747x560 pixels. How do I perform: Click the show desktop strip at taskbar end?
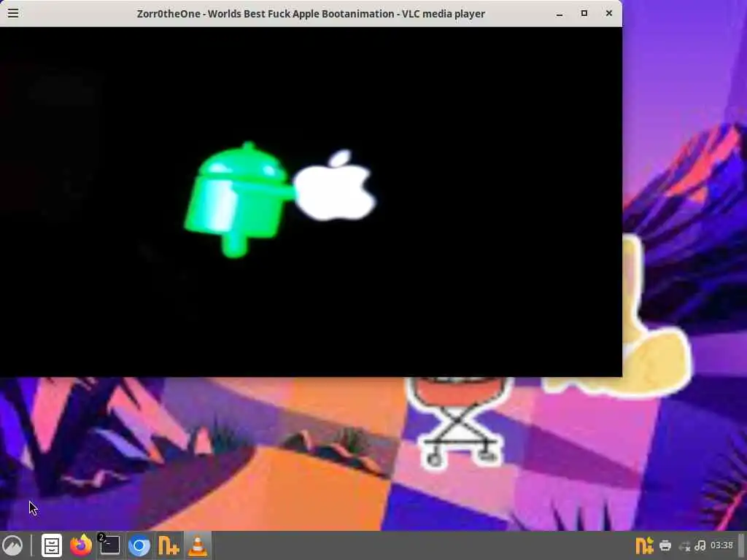(742, 545)
